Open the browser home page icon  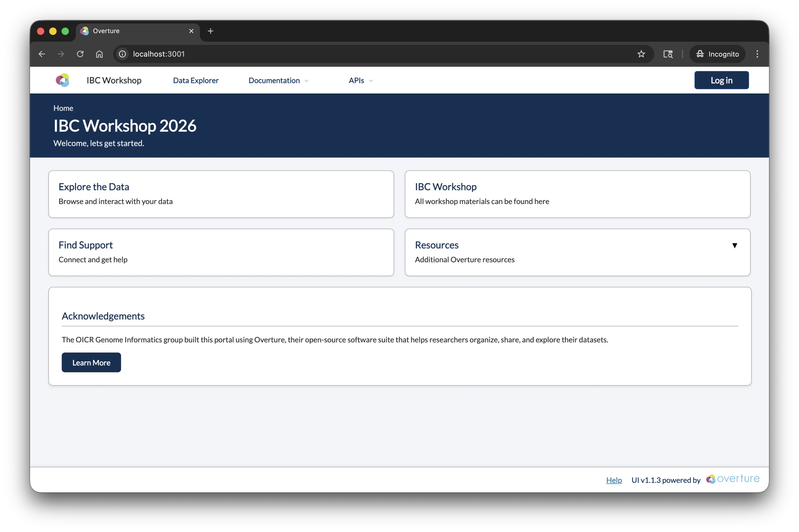point(99,54)
